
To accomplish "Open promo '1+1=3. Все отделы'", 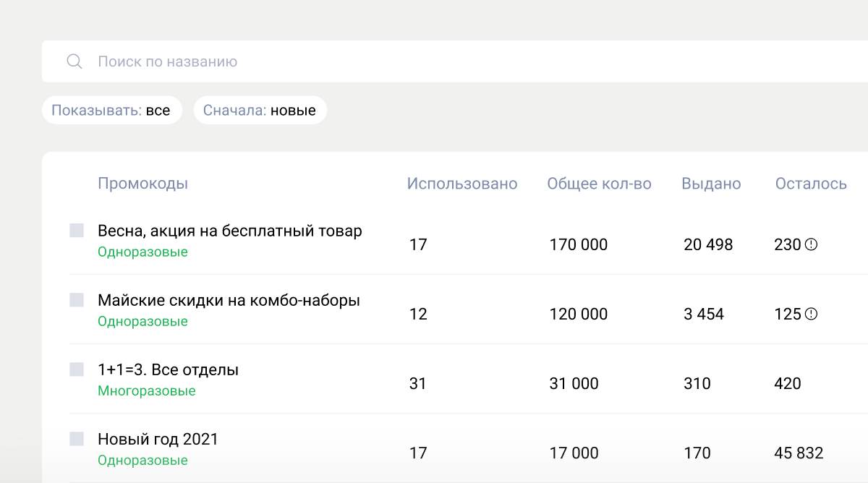I will coord(168,369).
